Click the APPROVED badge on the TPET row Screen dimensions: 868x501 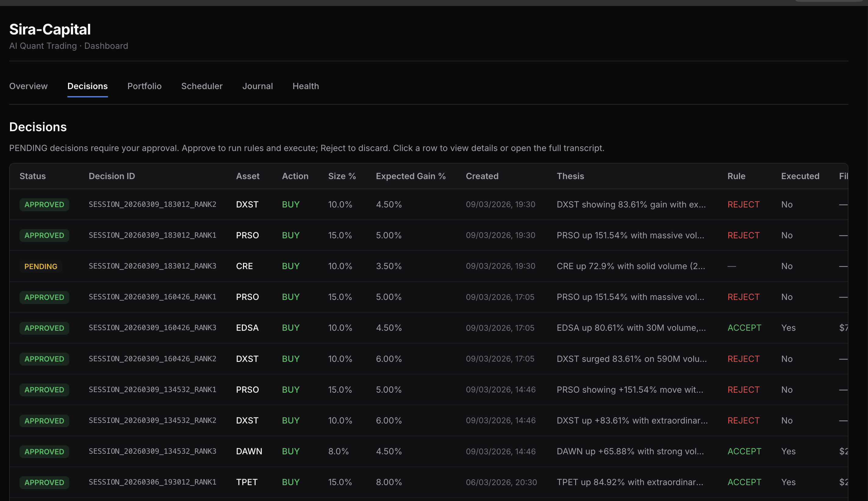coord(44,482)
